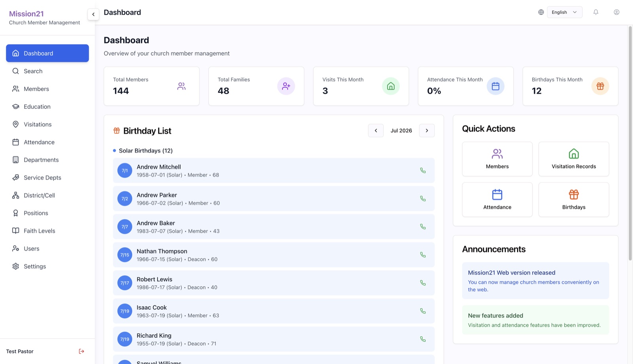This screenshot has width=633, height=364.
Task: Open Service Depts in sidebar
Action: pos(47,178)
